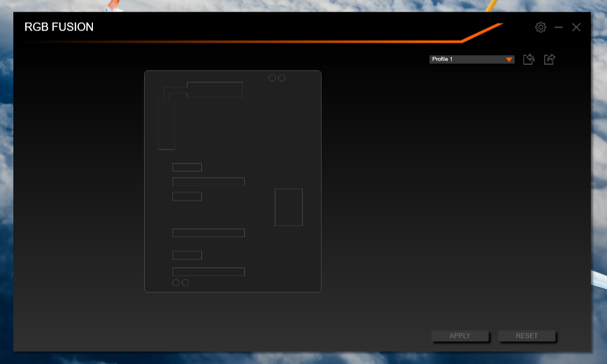Screen dimensions: 607x364
Task: Select the tall vertical I/O zone rectangle
Action: (x=166, y=126)
